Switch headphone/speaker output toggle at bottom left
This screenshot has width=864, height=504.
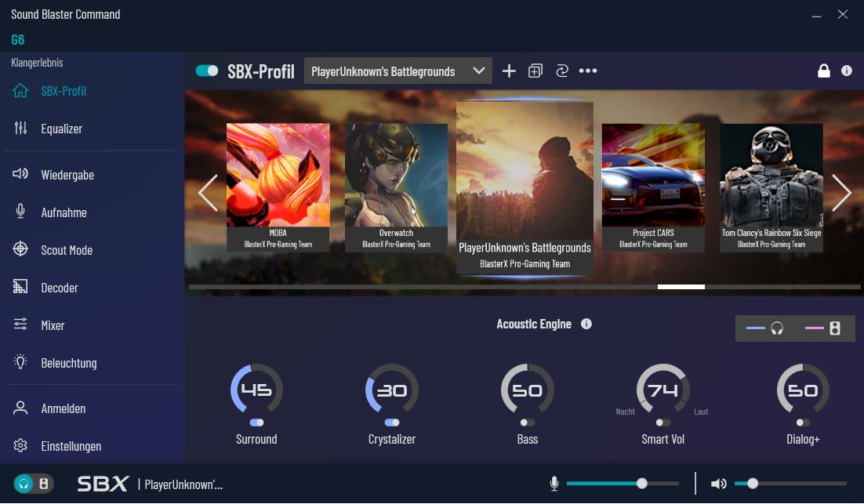click(x=34, y=484)
